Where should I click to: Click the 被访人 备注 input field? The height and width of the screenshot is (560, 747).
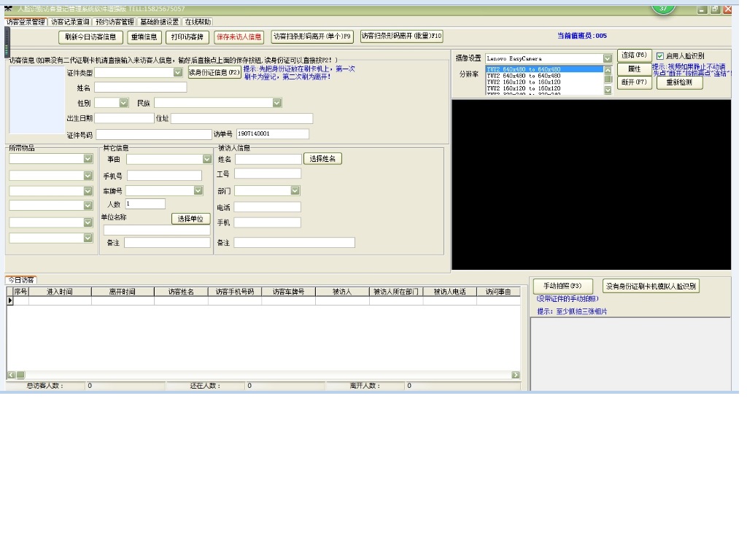click(x=295, y=243)
